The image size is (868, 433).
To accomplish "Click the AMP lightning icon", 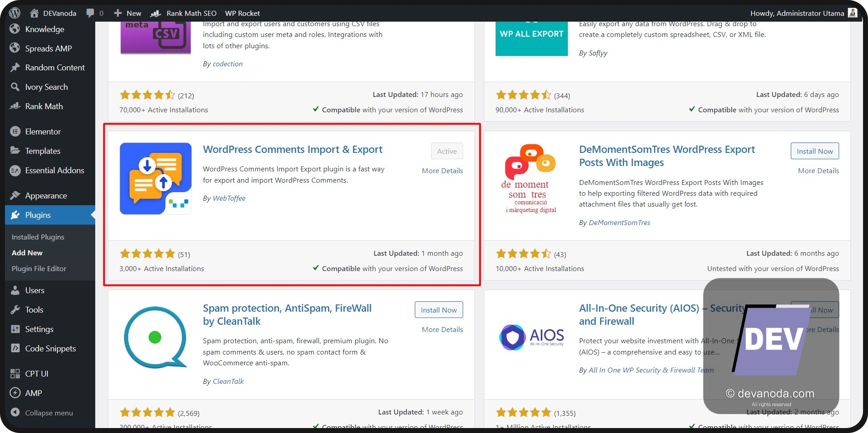I will click(15, 393).
